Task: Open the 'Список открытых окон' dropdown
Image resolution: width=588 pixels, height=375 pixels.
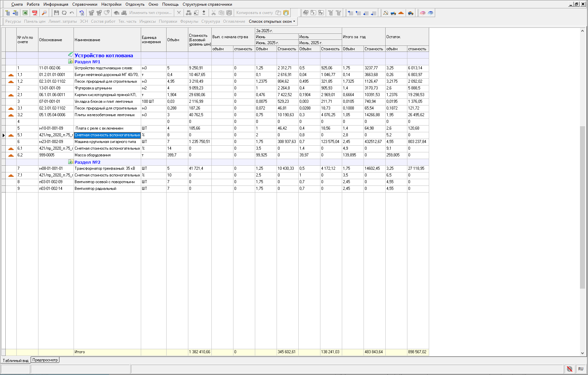Action: pos(272,21)
